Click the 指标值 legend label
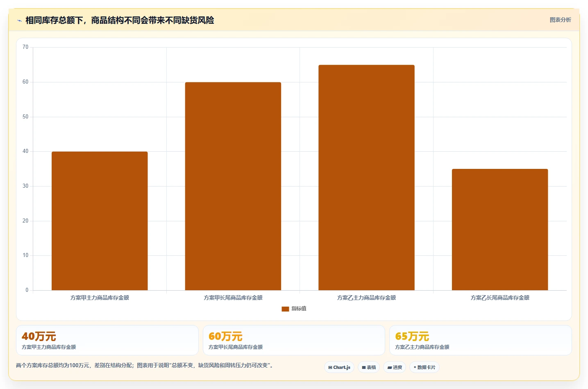 (x=299, y=309)
